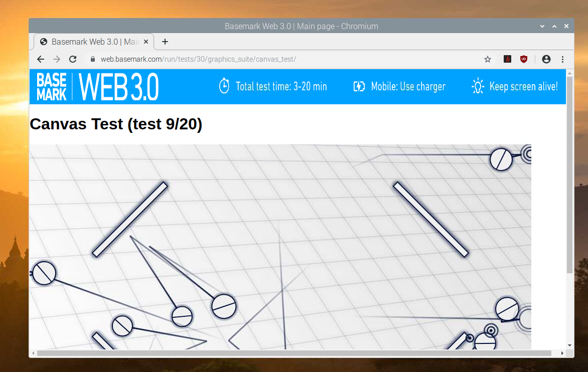Click the canvas test animation area

(280, 247)
